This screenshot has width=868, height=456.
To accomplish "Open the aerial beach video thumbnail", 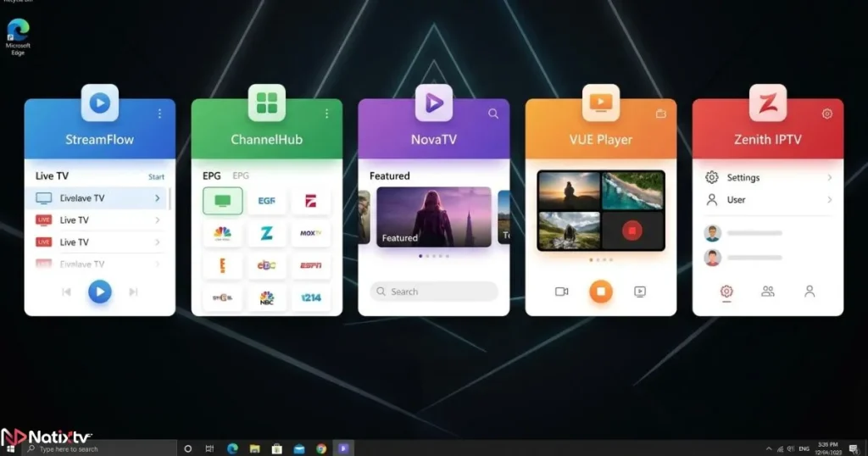I will click(632, 191).
